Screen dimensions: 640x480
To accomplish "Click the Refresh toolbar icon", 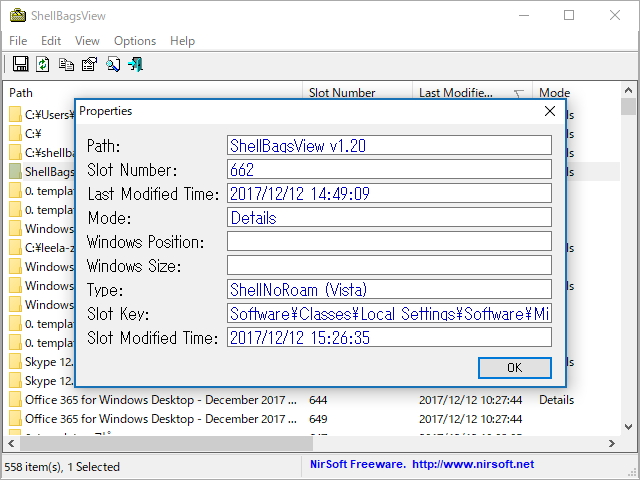I will point(43,64).
